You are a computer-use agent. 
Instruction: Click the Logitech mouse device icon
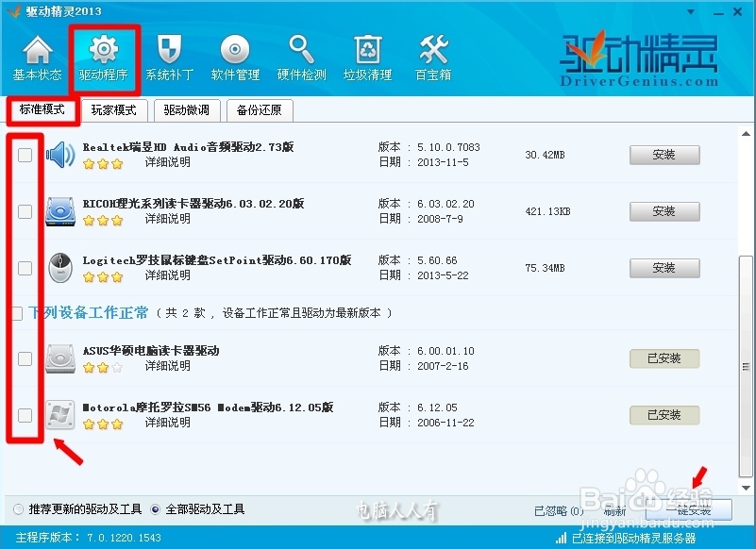(60, 268)
